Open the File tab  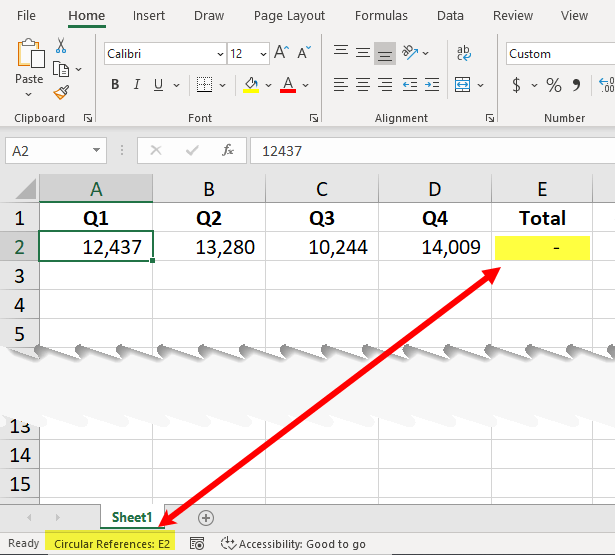tap(26, 16)
